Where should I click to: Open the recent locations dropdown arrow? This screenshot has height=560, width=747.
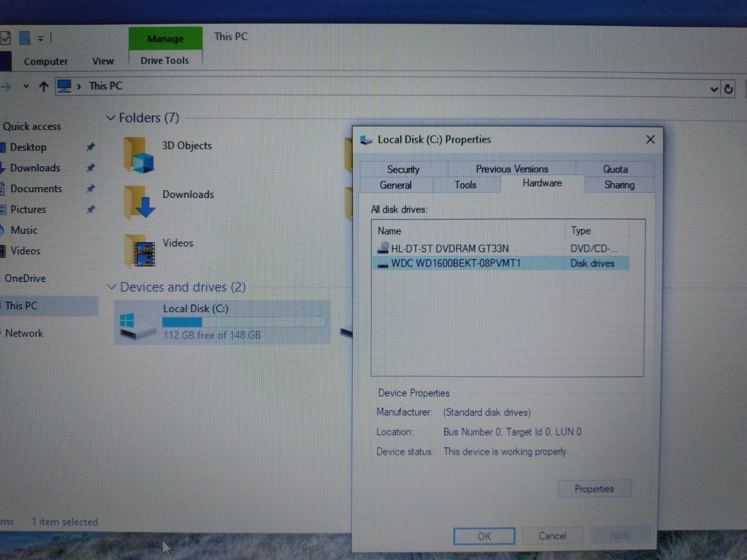pyautogui.click(x=26, y=86)
